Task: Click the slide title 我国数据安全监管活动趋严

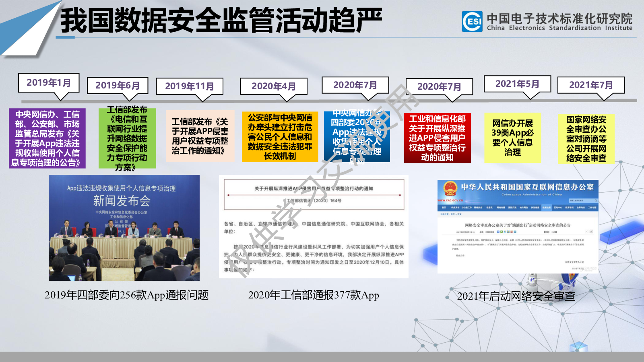Action: (x=221, y=20)
